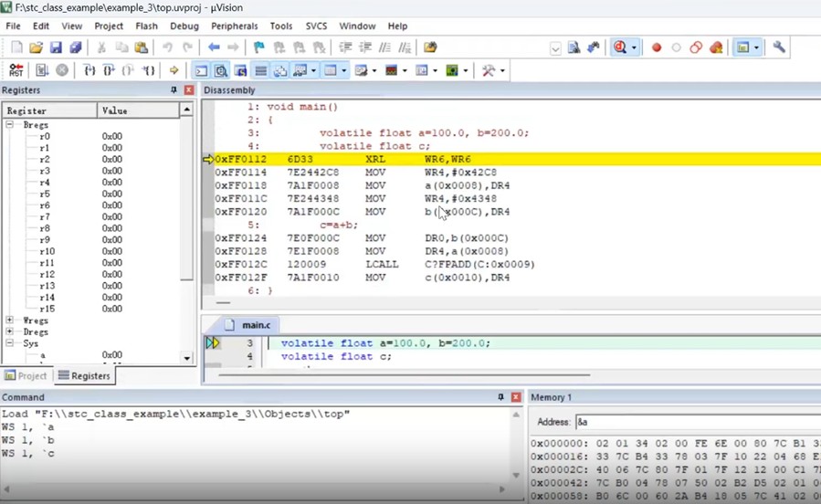Viewport: 821px width, 504px height.
Task: Expand the Wregs register group
Action: pyautogui.click(x=10, y=320)
